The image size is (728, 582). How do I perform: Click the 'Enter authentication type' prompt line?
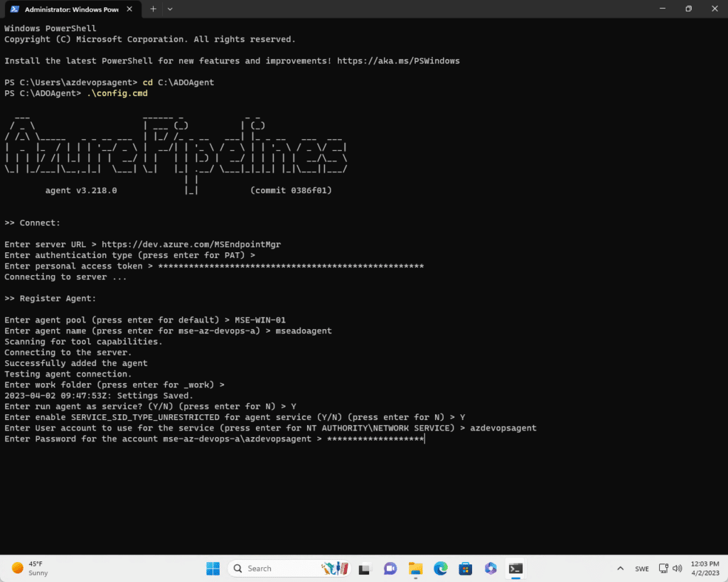130,255
